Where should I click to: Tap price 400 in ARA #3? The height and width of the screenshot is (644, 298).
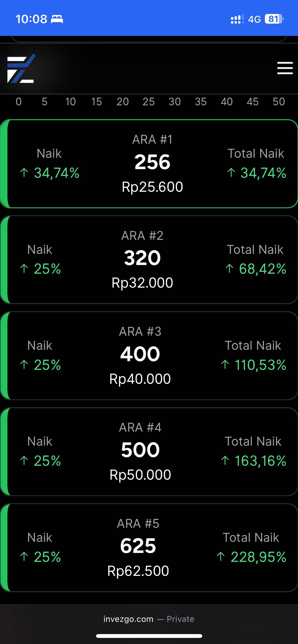coord(140,354)
